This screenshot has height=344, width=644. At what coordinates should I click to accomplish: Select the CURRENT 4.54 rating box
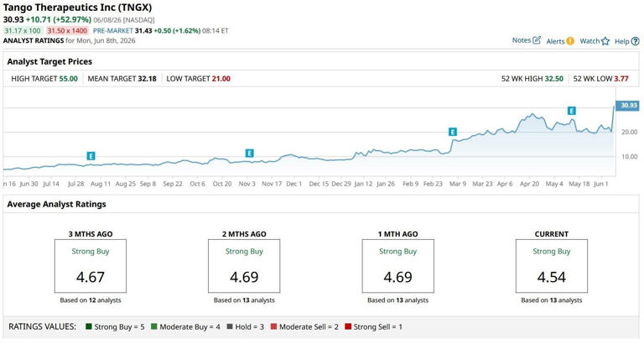point(552,266)
